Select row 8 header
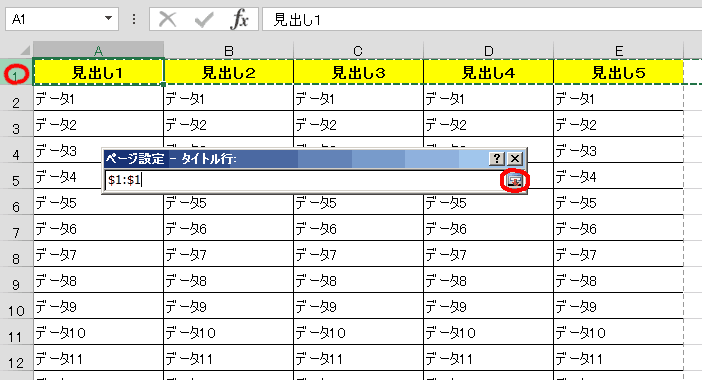Viewport: 702px width, 380px height. point(16,254)
